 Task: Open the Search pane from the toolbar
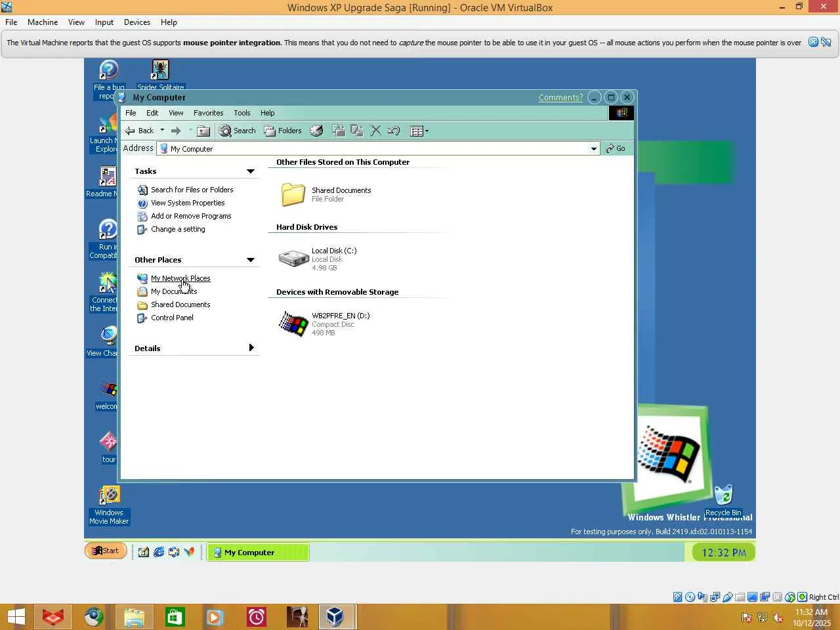(x=237, y=131)
